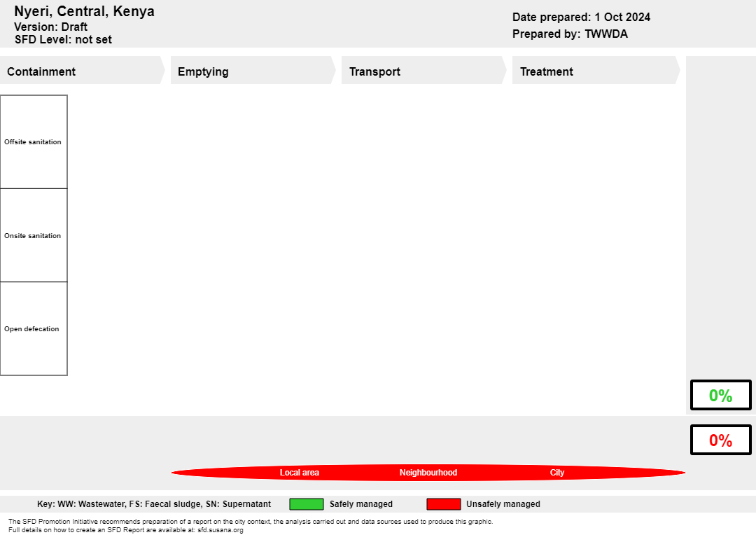The width and height of the screenshot is (756, 535).
Task: Click the Transport stage header
Action: click(423, 71)
